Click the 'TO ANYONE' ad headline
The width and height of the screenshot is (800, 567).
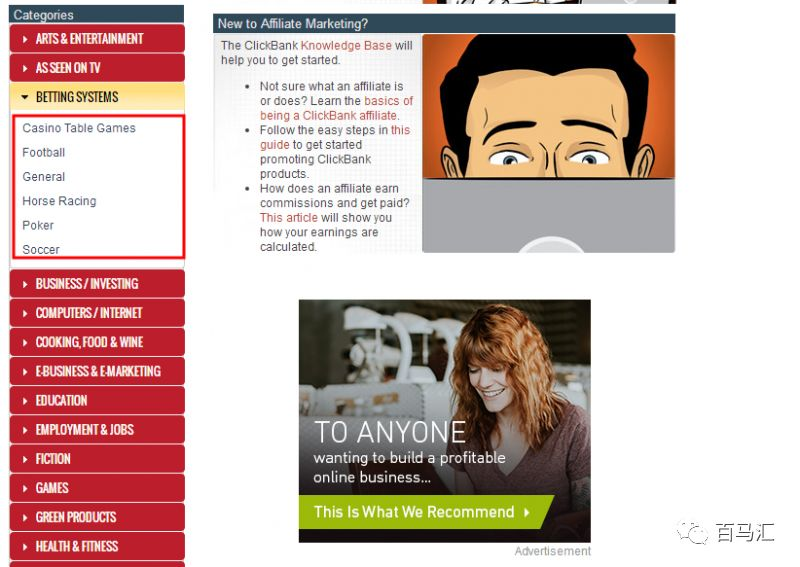pos(390,433)
